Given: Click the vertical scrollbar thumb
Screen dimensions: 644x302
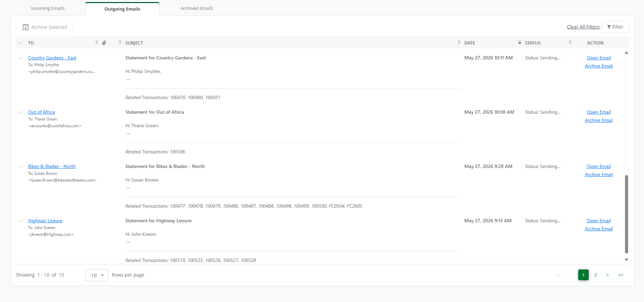Looking at the screenshot, I should pyautogui.click(x=626, y=214).
